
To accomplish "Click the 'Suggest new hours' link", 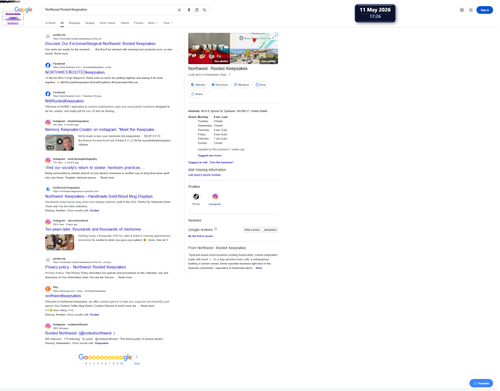I will (x=210, y=155).
